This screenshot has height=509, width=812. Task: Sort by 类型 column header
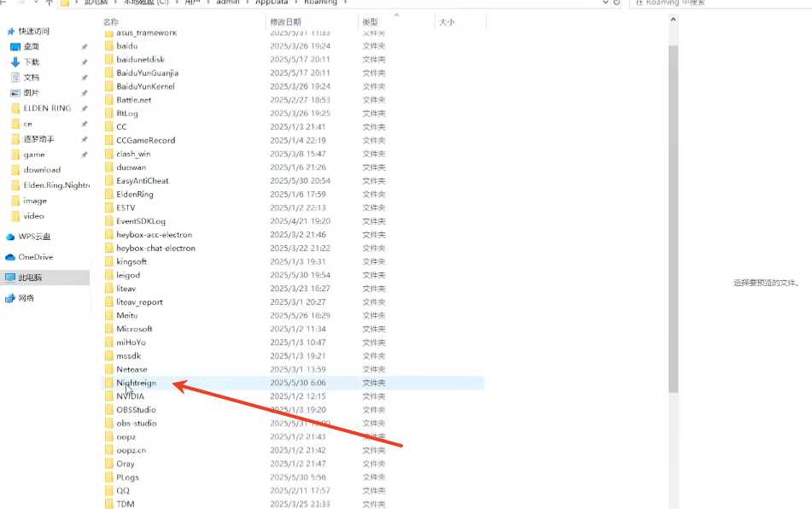[x=370, y=20]
